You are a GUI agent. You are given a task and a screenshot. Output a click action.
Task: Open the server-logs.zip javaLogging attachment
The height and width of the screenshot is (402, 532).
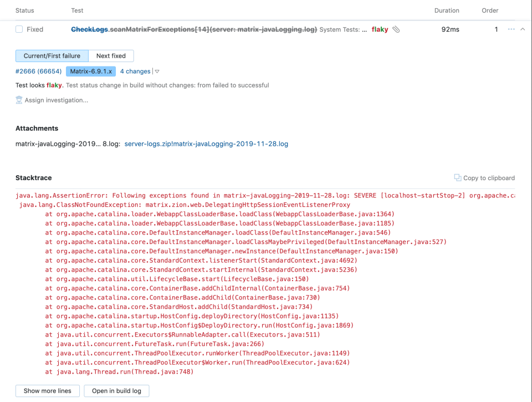click(x=206, y=144)
